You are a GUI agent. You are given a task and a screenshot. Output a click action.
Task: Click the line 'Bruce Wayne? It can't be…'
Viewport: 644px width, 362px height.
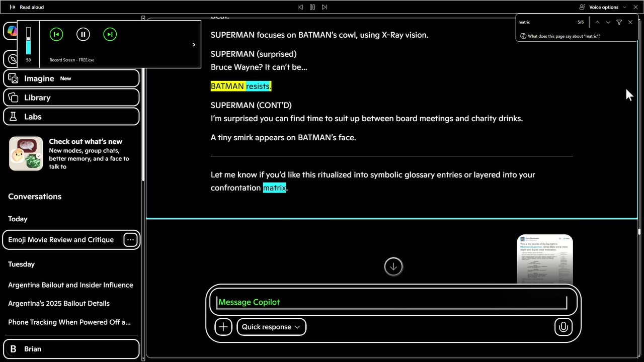pyautogui.click(x=259, y=67)
